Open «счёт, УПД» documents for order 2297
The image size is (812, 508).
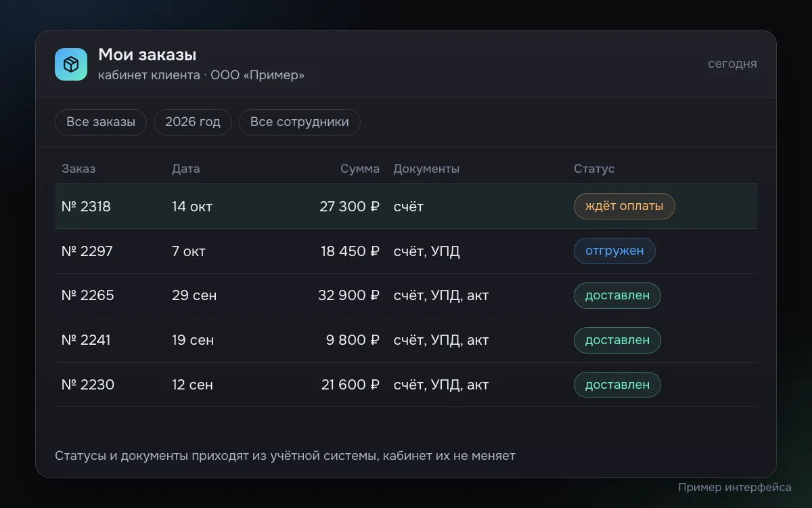[427, 251]
